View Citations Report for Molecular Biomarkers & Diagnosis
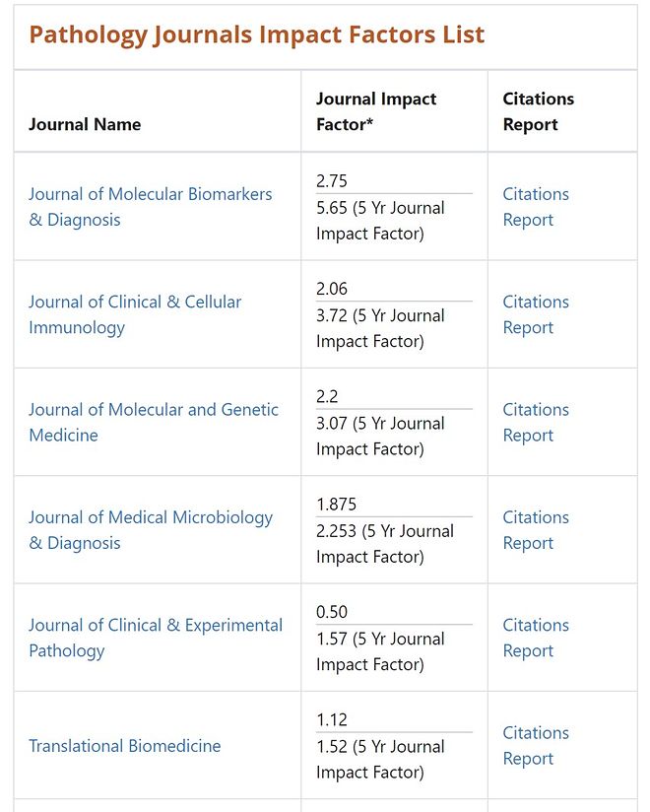650x812 pixels. click(x=536, y=207)
